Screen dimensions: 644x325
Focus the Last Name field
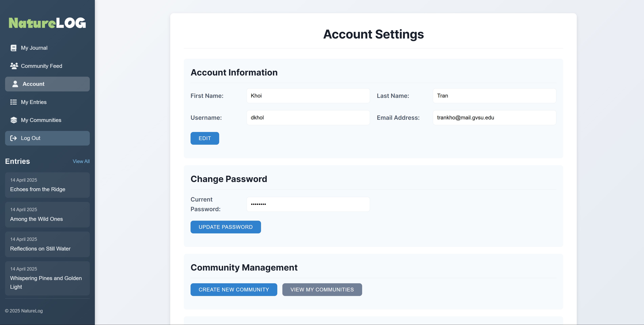coord(494,96)
